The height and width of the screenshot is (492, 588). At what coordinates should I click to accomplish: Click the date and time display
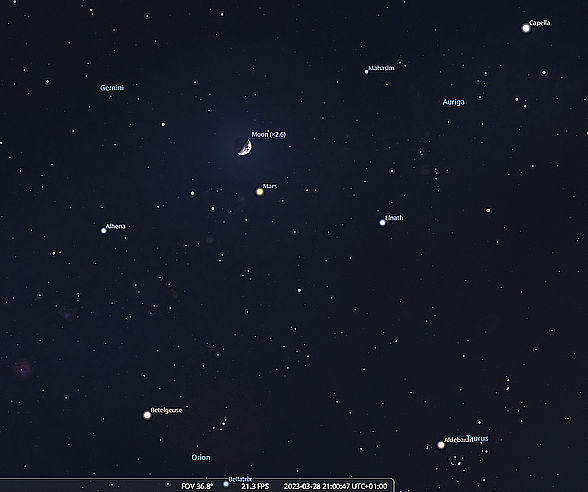tap(335, 486)
